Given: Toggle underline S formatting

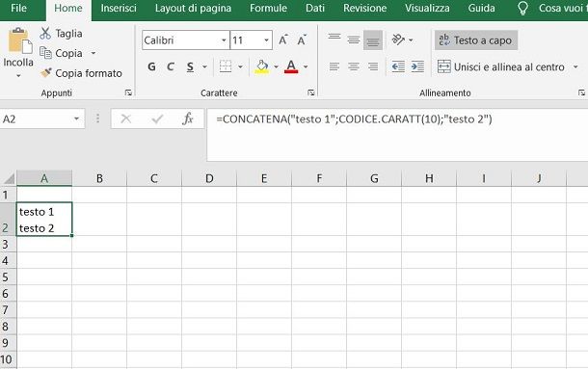Looking at the screenshot, I should pos(190,66).
